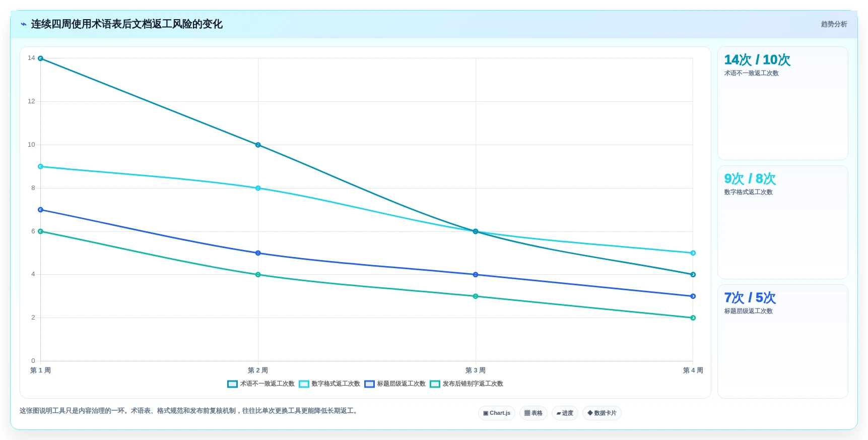Click 标题层级返工次数 card caption

click(748, 311)
